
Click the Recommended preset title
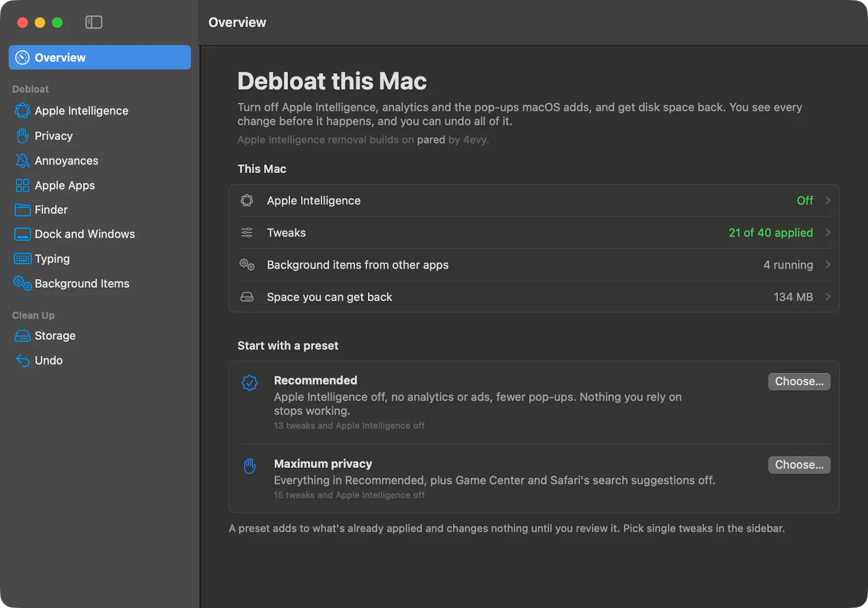pyautogui.click(x=316, y=380)
